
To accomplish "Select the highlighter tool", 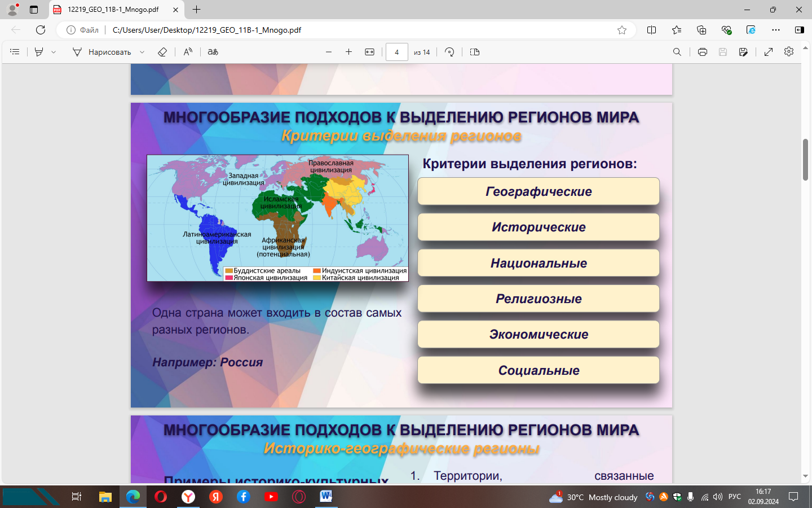I will click(39, 52).
